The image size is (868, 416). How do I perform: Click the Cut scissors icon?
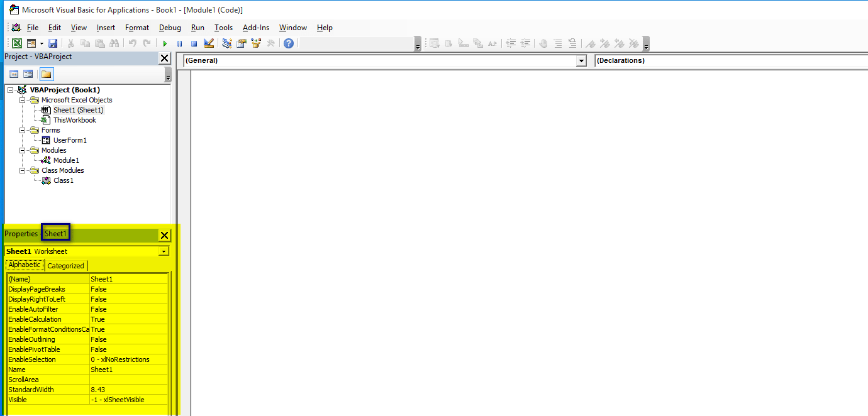click(70, 43)
